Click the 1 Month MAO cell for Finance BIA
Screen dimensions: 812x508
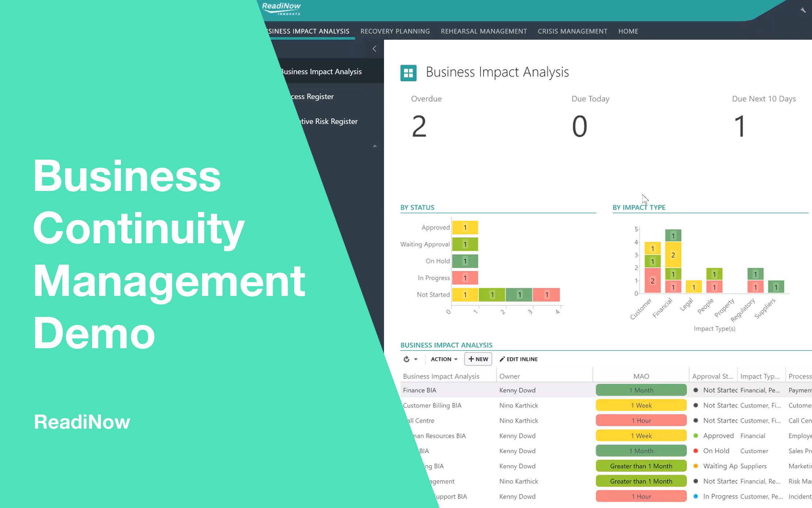[641, 390]
